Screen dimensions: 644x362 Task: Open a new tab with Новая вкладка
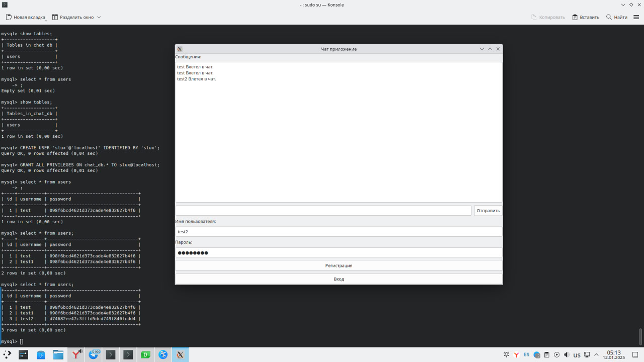point(26,17)
